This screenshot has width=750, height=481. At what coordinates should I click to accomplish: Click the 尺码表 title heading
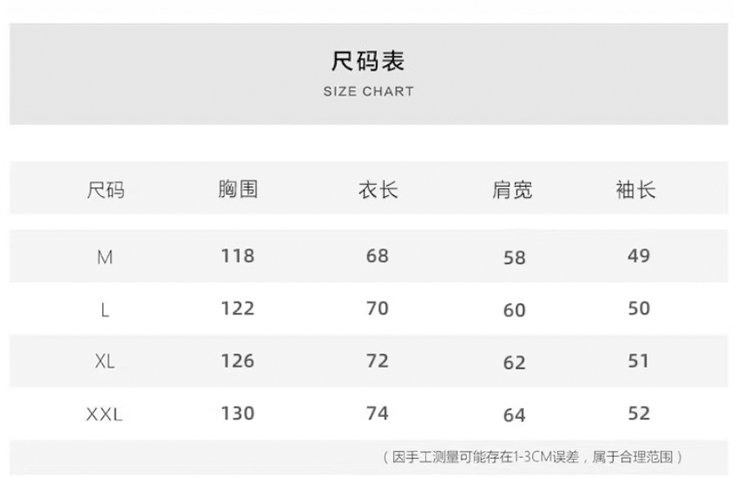368,61
